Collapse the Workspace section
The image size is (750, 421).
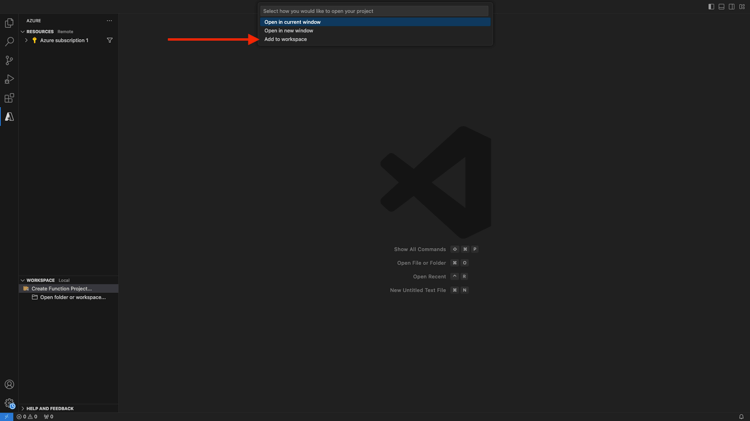tap(22, 280)
